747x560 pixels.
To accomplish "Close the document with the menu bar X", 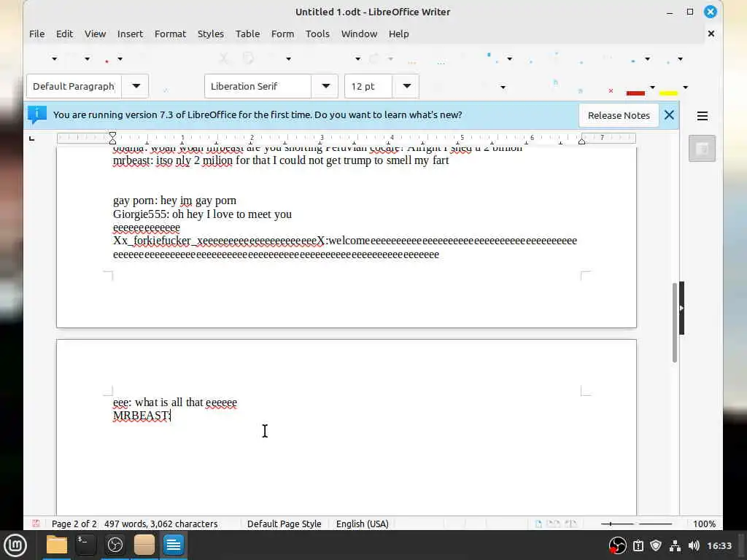I will click(711, 34).
